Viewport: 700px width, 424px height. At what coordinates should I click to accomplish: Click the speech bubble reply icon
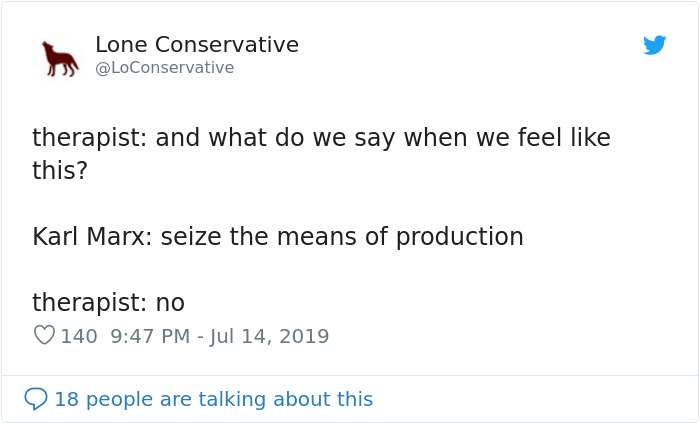36,399
